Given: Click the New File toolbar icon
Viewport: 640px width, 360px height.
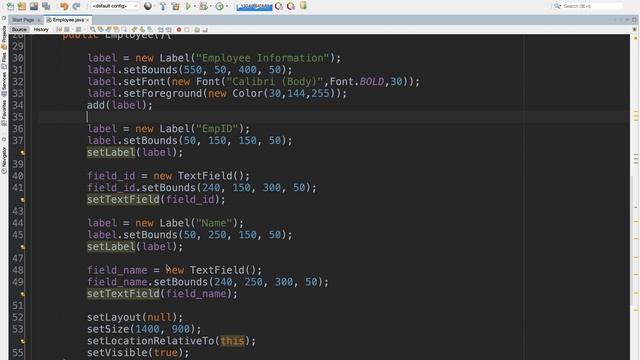Looking at the screenshot, I should point(10,6).
